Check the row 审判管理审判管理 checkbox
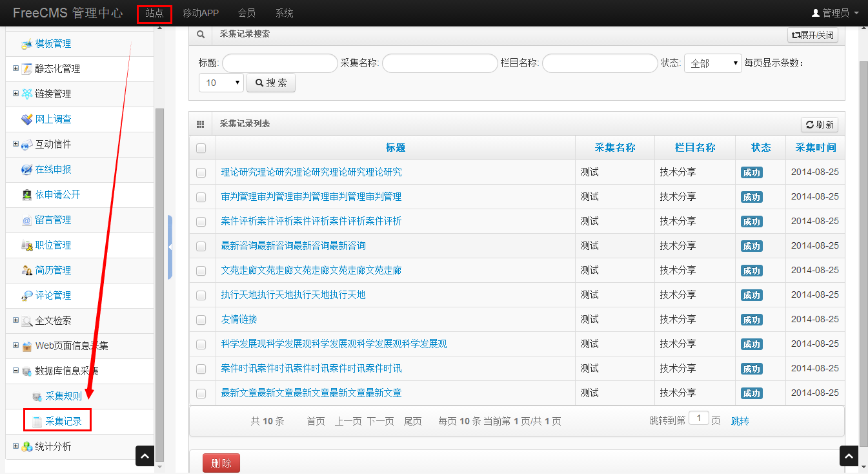Viewport: 868px width, 474px height. coord(201,197)
